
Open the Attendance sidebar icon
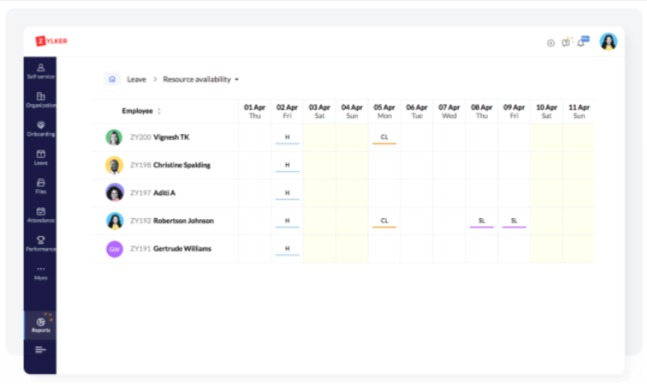click(40, 215)
